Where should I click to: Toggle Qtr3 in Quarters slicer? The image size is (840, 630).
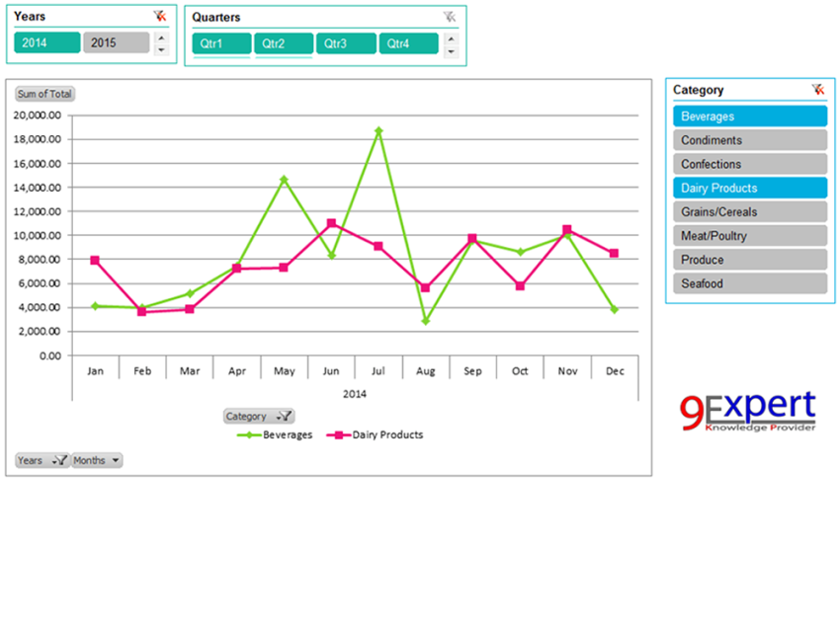coord(346,43)
